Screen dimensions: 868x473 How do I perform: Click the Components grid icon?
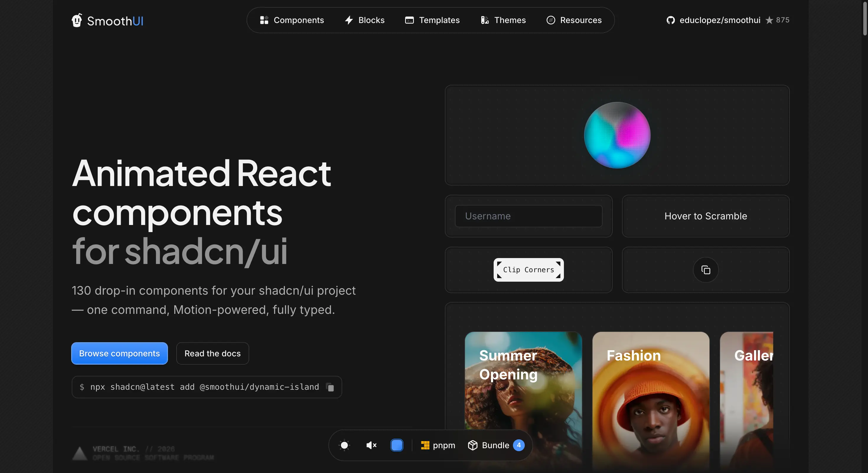[264, 20]
